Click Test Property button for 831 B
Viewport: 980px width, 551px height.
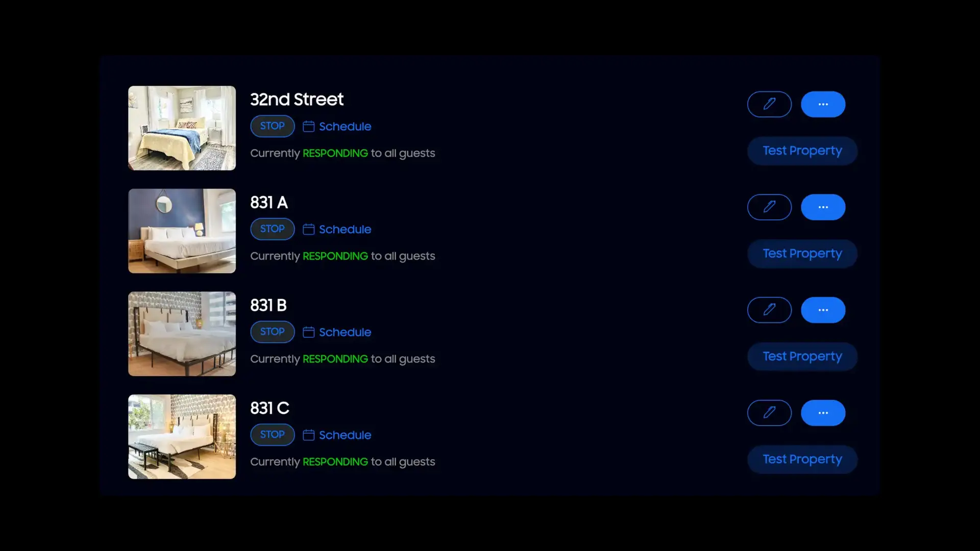(802, 355)
